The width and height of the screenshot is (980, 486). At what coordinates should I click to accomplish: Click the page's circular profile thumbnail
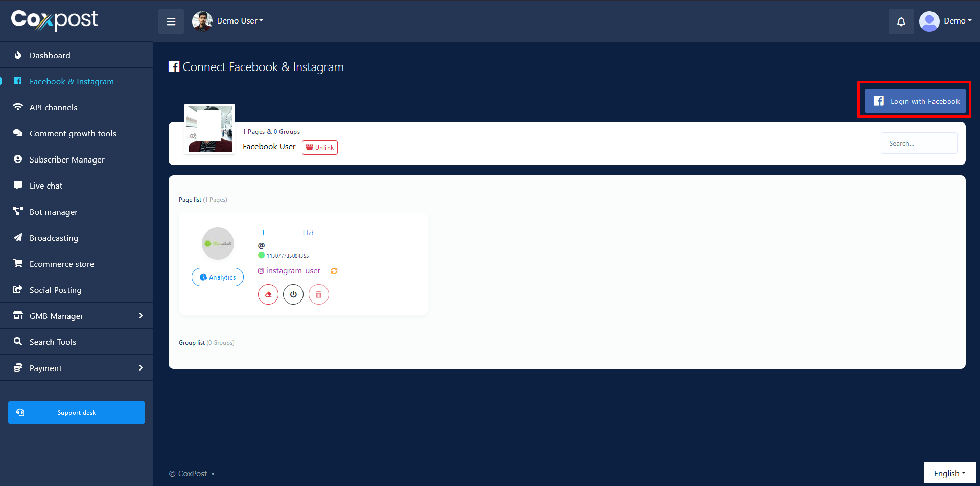218,243
